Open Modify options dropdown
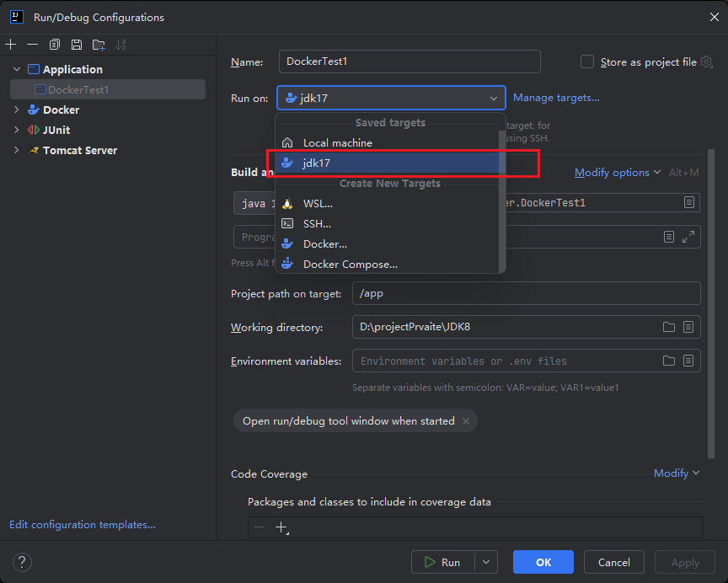This screenshot has height=583, width=728. (x=618, y=172)
